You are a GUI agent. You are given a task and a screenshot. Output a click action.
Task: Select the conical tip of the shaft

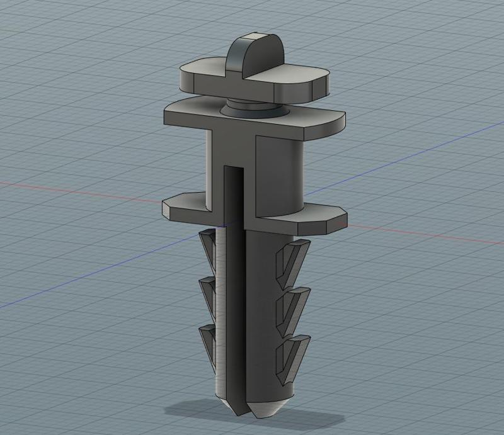(270, 407)
